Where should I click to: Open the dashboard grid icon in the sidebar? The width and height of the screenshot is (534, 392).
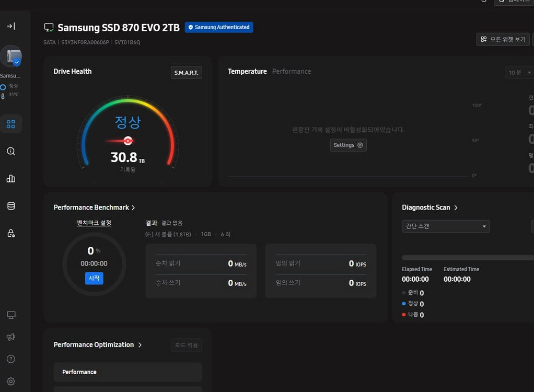(11, 124)
